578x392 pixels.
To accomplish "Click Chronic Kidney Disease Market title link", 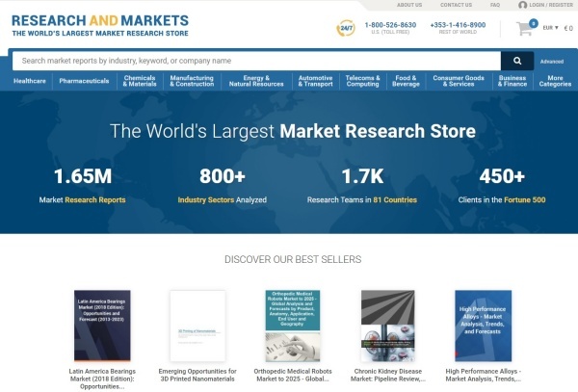I will coord(388,375).
